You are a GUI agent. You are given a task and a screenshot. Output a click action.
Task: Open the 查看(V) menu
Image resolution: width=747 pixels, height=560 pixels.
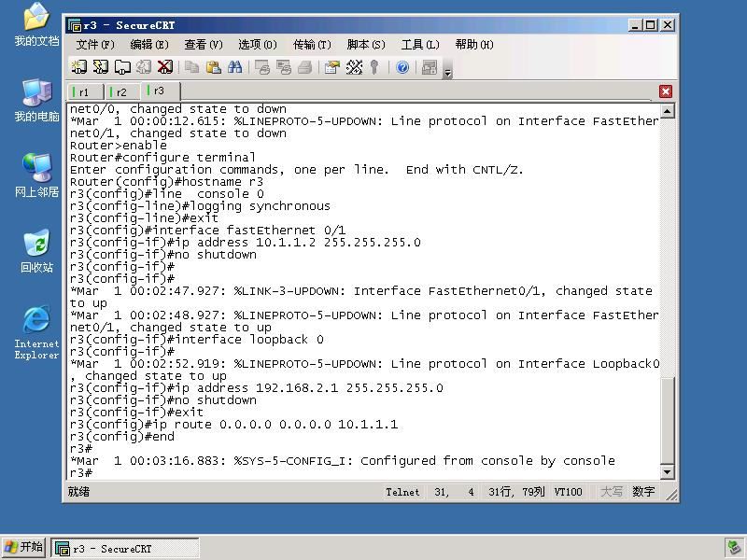click(x=204, y=45)
